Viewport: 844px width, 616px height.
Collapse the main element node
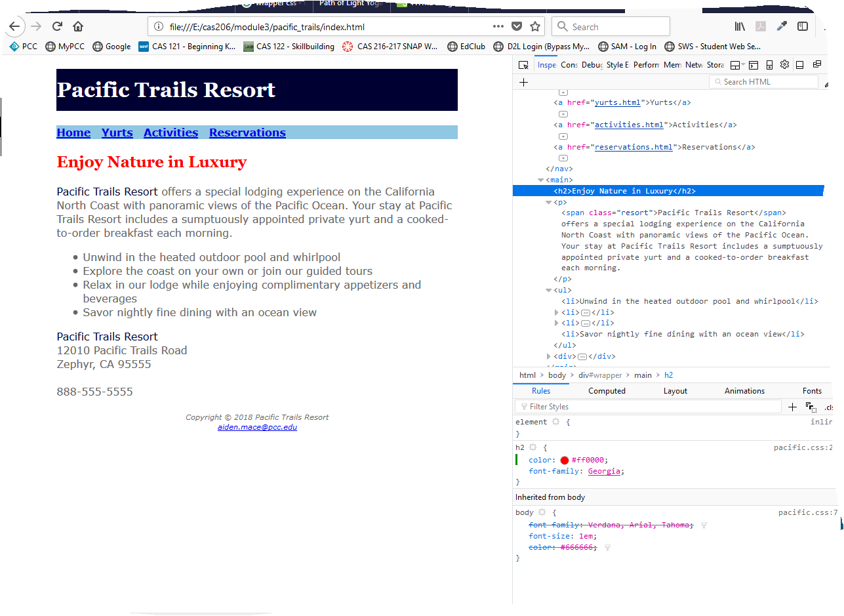pos(541,180)
